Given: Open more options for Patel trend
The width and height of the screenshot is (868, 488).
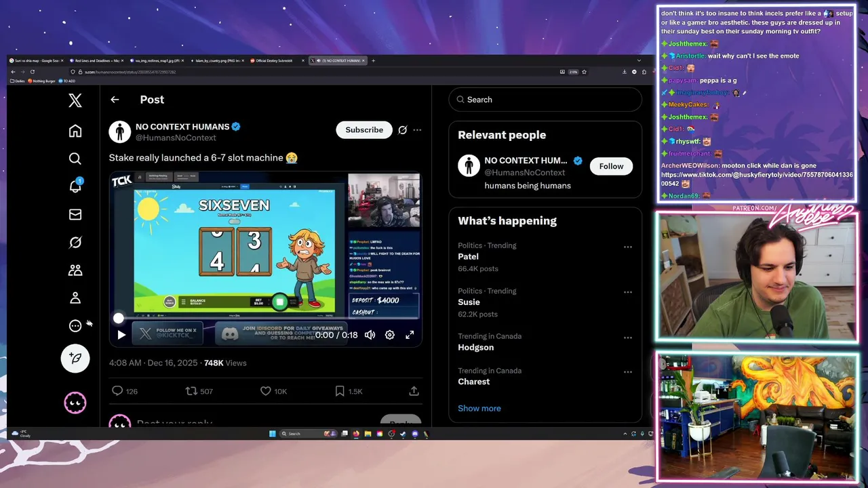Looking at the screenshot, I should [628, 247].
